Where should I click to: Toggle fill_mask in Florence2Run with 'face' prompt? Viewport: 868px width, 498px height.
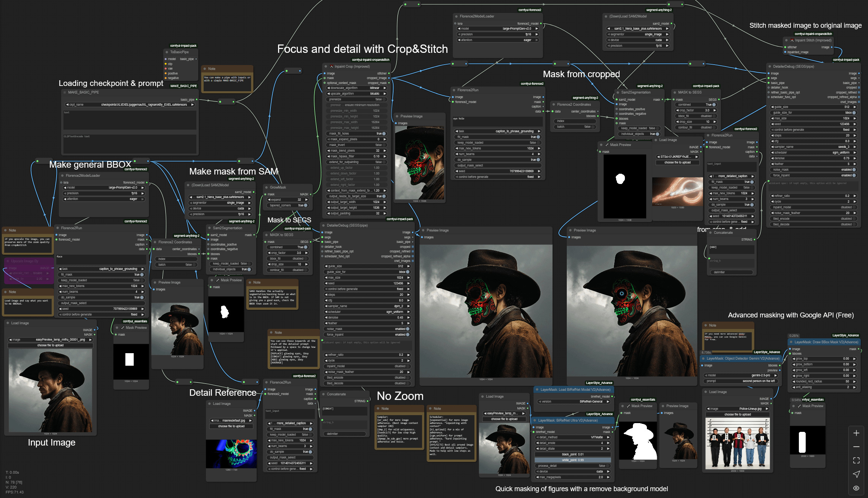point(102,274)
